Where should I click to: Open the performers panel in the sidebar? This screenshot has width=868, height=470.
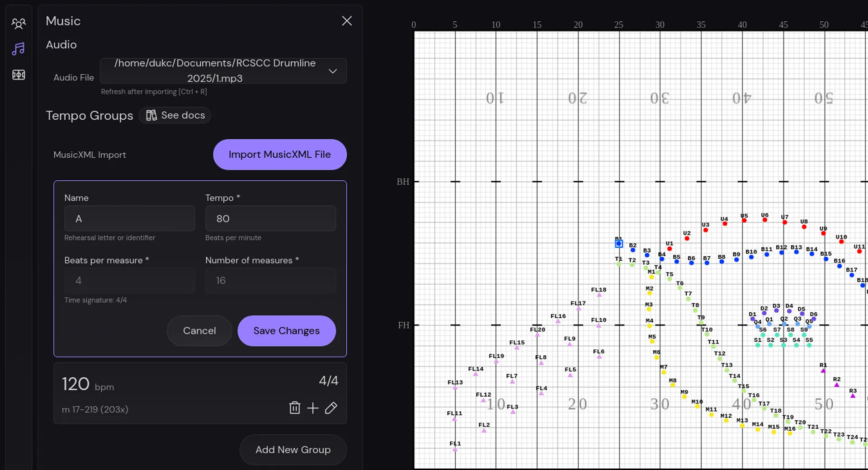pyautogui.click(x=19, y=23)
